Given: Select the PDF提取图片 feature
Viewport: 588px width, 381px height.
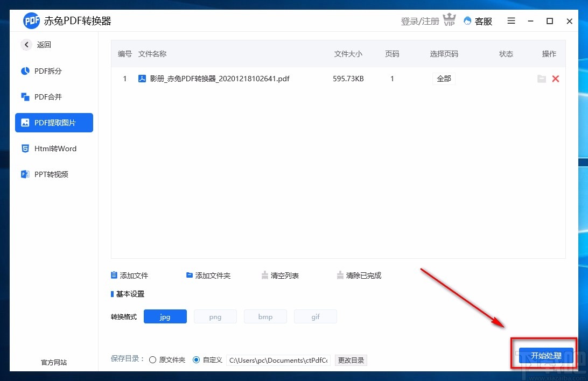Looking at the screenshot, I should click(x=54, y=122).
